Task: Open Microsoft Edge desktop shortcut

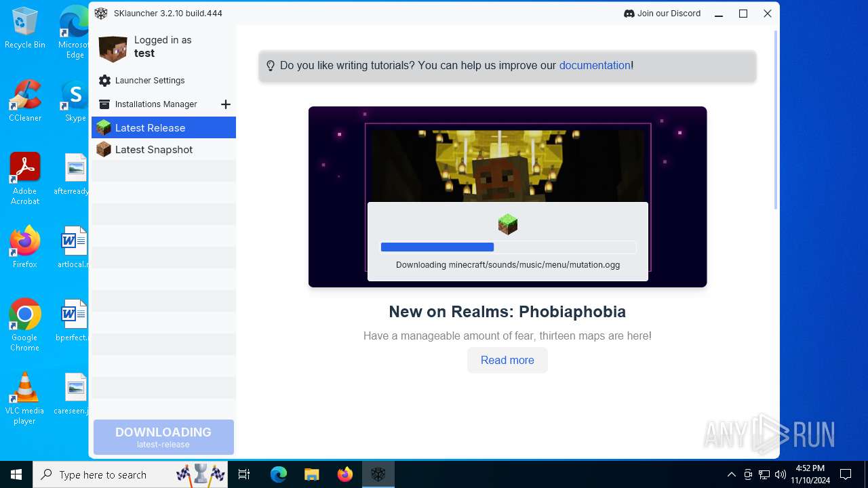Action: point(73,33)
